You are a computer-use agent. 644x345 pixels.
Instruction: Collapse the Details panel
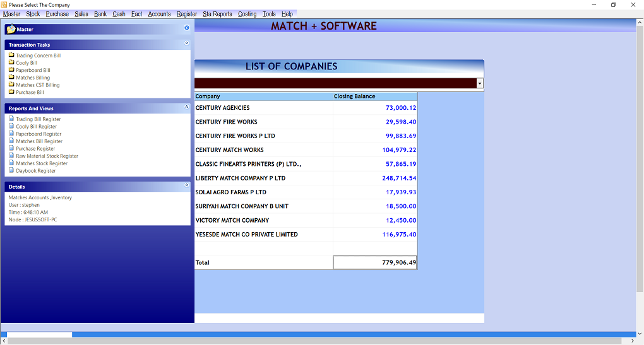tap(186, 185)
